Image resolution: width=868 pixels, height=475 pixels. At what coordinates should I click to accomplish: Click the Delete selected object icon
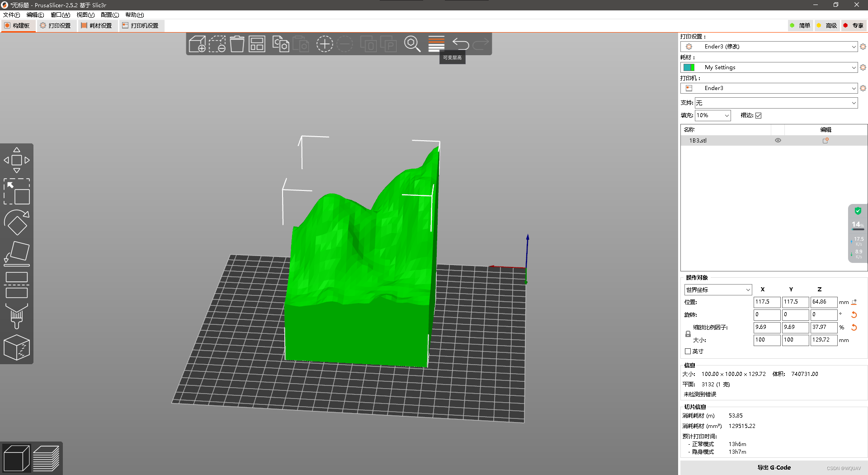coord(217,44)
